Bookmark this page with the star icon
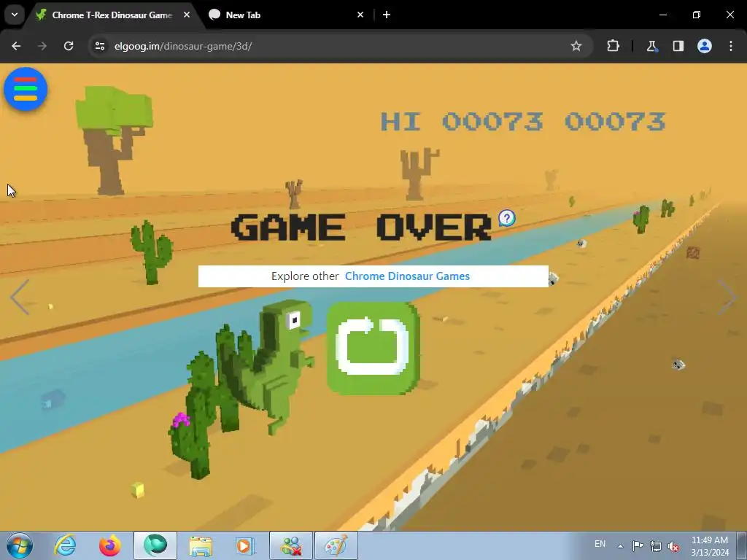The height and width of the screenshot is (560, 747). pyautogui.click(x=576, y=46)
